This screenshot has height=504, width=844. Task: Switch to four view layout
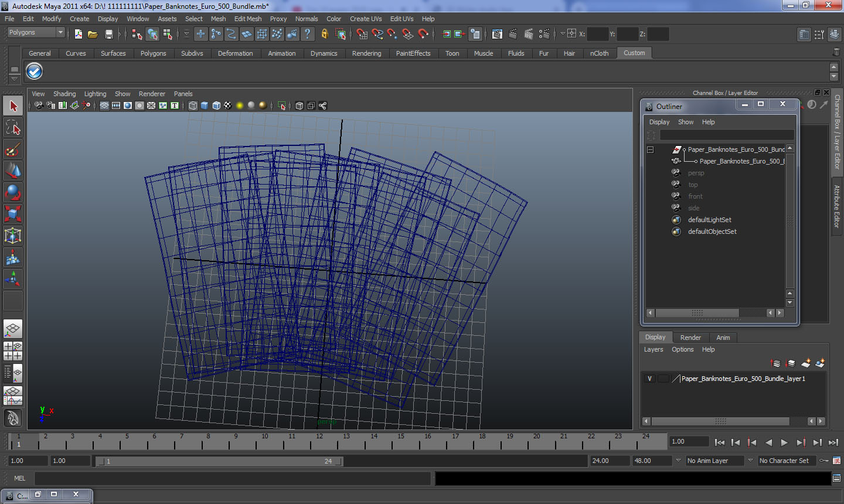coord(13,351)
